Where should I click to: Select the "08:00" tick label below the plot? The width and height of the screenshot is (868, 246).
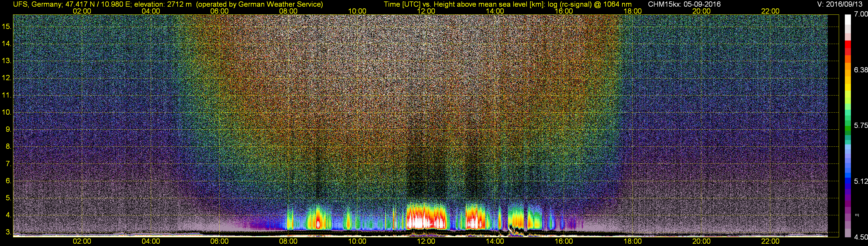(x=288, y=241)
